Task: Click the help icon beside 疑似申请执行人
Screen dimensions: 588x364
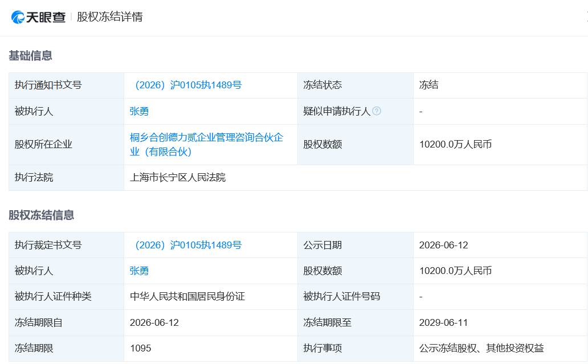Action: (x=377, y=111)
